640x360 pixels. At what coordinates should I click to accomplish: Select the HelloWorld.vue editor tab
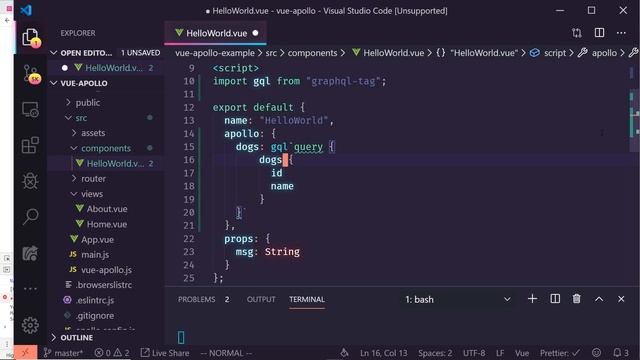click(x=216, y=33)
